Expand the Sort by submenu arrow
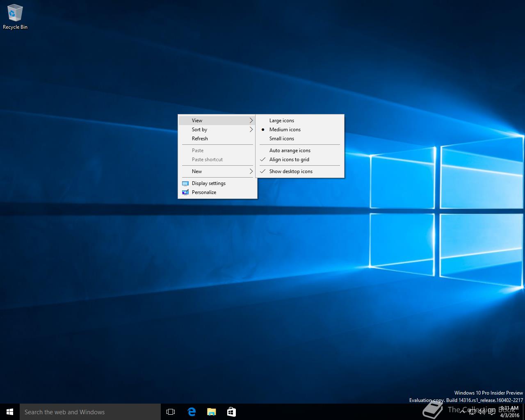 tap(251, 130)
